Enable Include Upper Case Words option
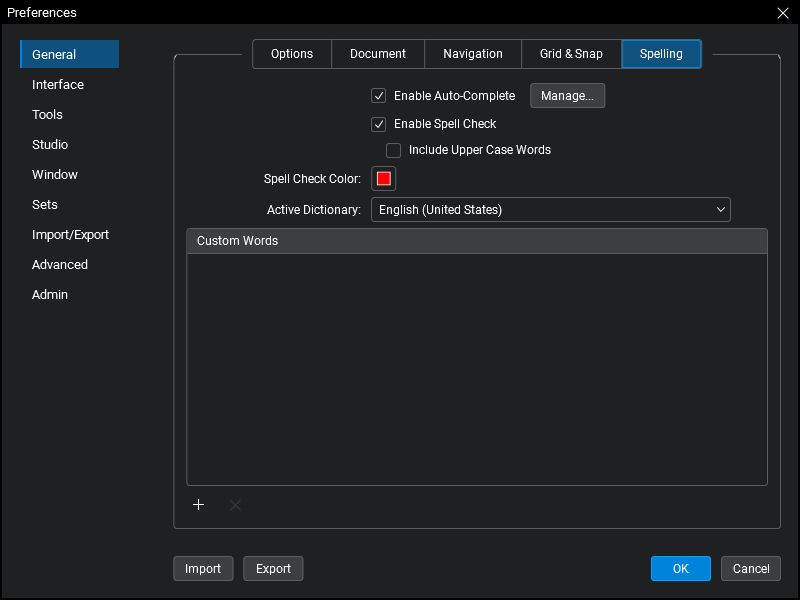This screenshot has height=600, width=800. pos(394,150)
